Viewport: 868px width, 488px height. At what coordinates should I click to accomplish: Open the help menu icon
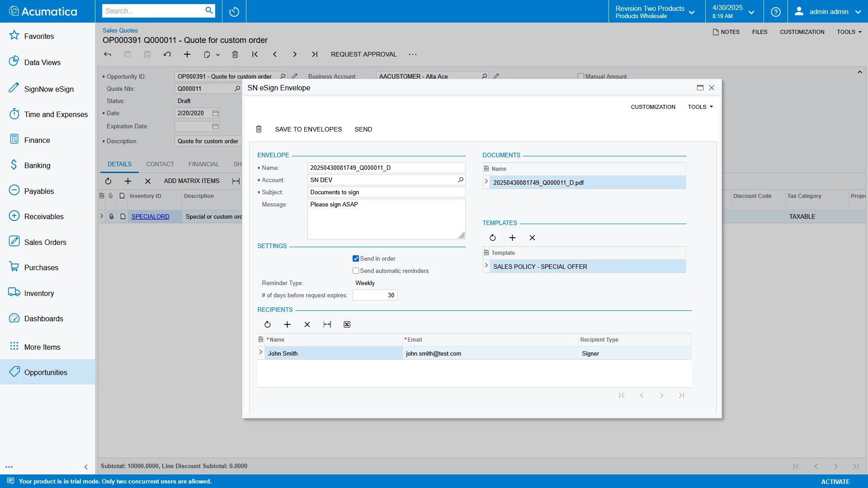click(775, 12)
